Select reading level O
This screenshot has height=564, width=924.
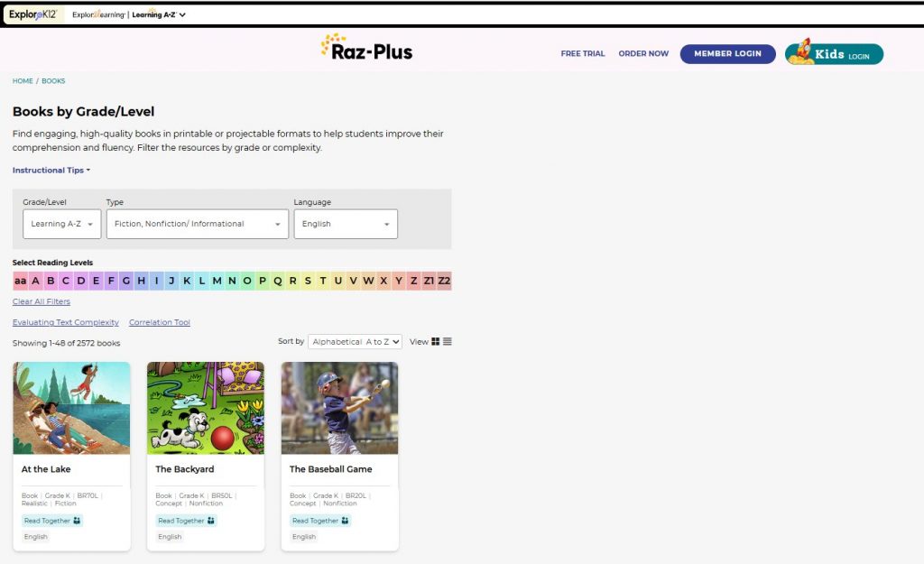[x=247, y=282]
